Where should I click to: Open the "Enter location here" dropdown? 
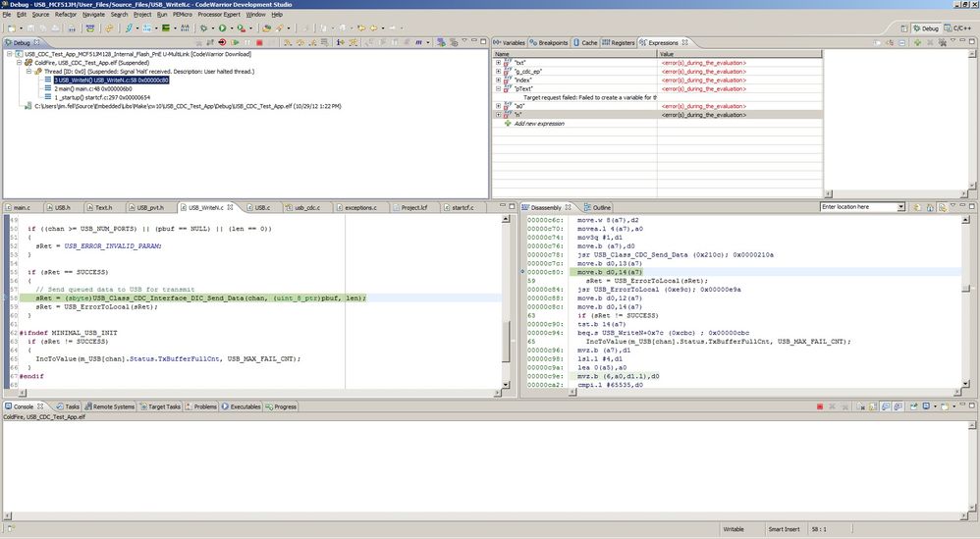coord(900,207)
